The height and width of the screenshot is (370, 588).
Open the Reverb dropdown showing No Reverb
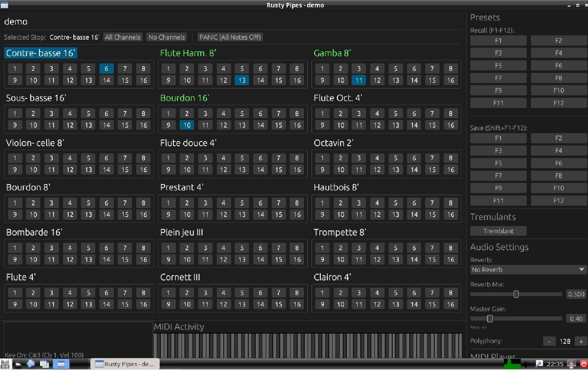pos(528,269)
